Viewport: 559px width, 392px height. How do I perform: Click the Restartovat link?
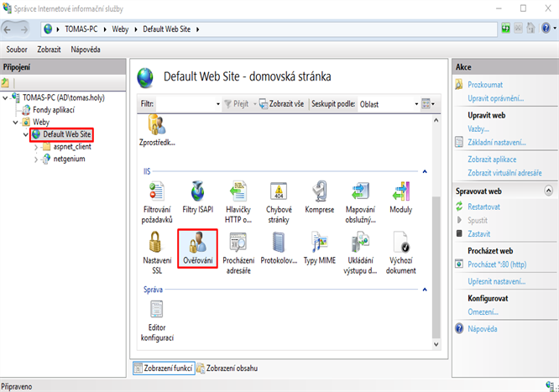[x=483, y=206]
